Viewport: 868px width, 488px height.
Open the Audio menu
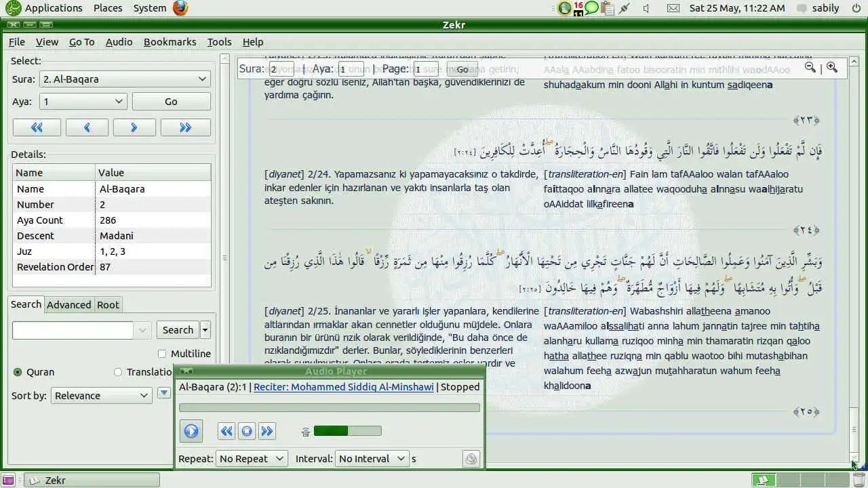(x=119, y=42)
